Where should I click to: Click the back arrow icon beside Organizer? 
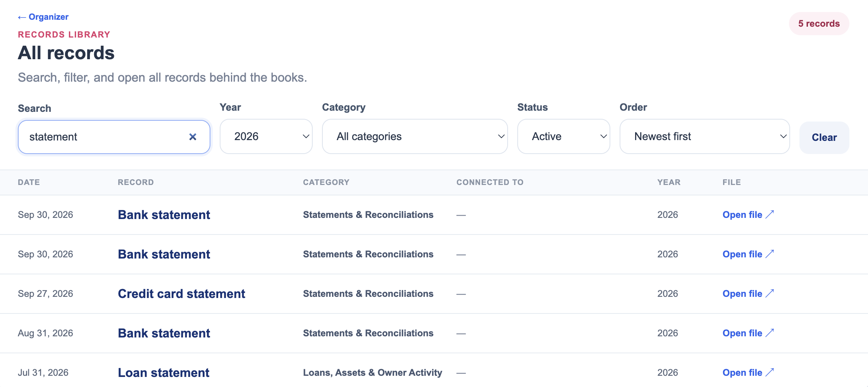[x=22, y=17]
